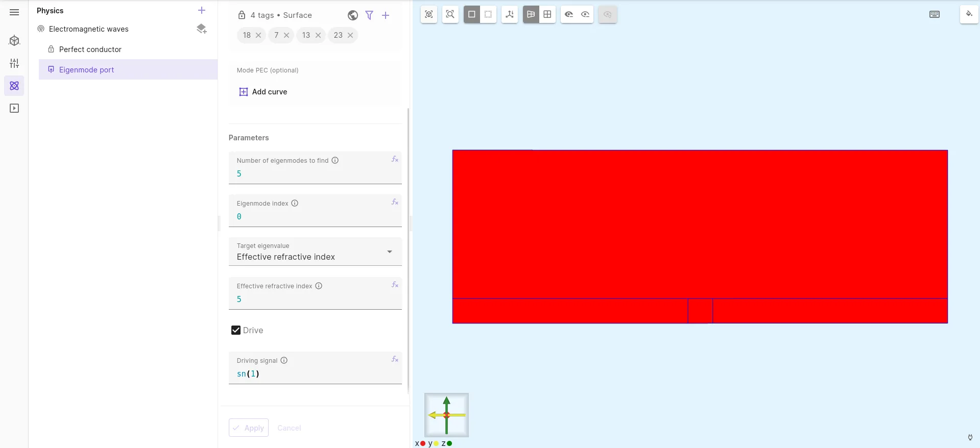The height and width of the screenshot is (448, 980).
Task: Click the small red surface segment
Action: (700, 311)
